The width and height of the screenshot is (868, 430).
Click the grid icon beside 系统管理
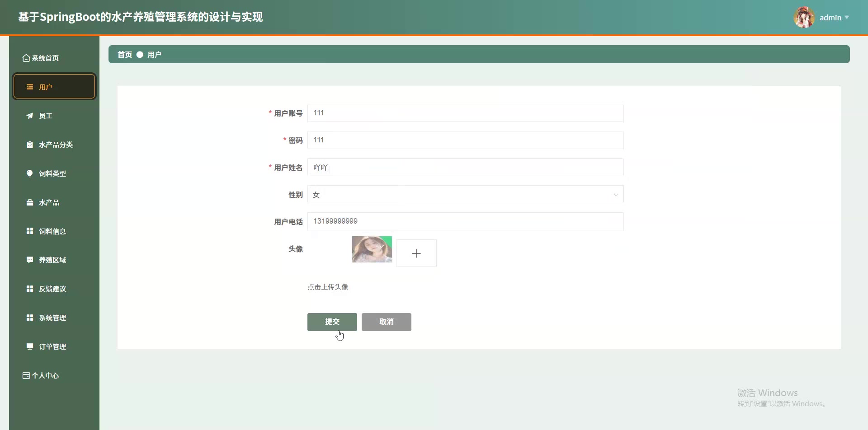point(30,318)
